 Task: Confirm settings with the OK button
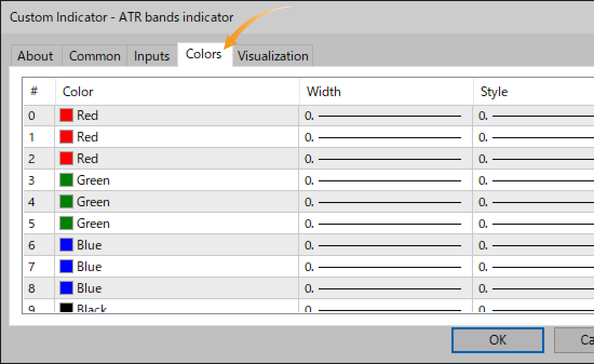click(x=497, y=340)
